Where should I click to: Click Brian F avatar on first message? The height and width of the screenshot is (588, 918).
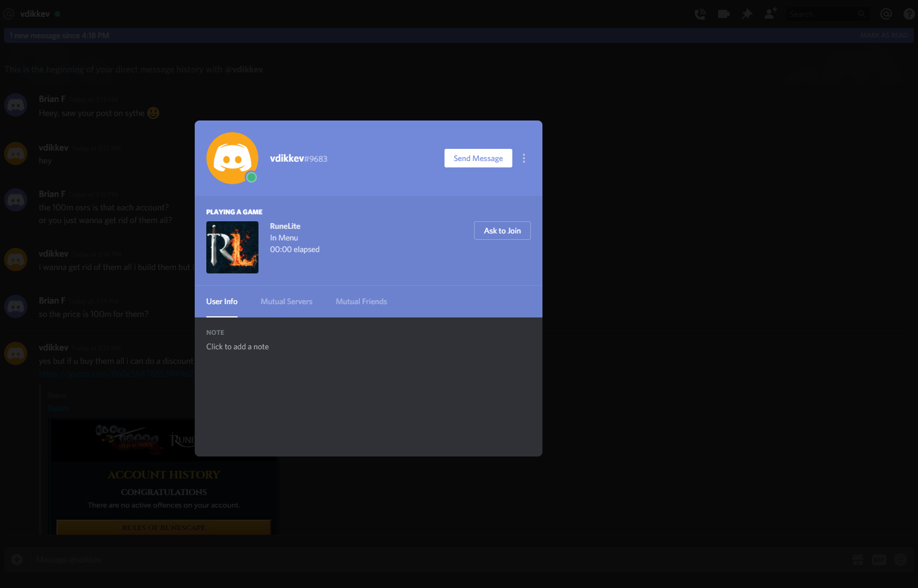[x=16, y=105]
